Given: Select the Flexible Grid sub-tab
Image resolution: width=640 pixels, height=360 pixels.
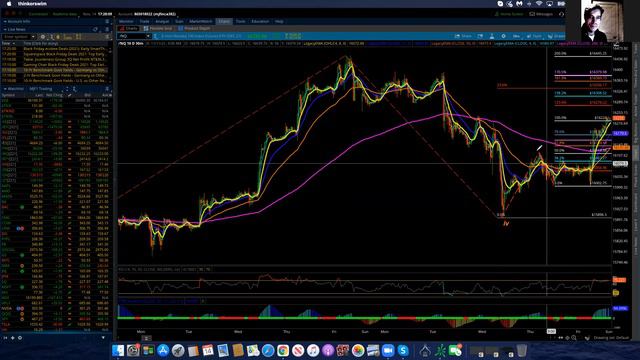Looking at the screenshot, I should coord(158,29).
